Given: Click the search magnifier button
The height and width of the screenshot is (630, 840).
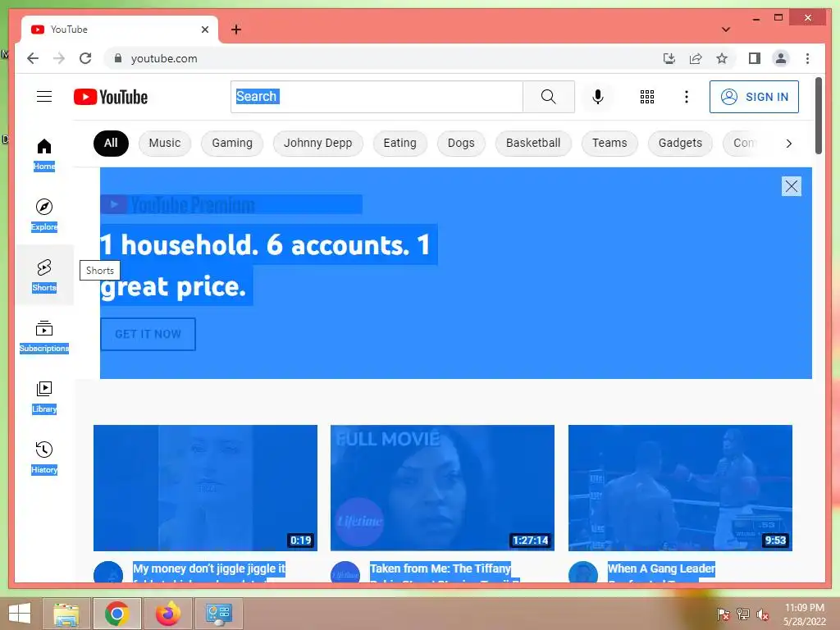Looking at the screenshot, I should tap(548, 97).
